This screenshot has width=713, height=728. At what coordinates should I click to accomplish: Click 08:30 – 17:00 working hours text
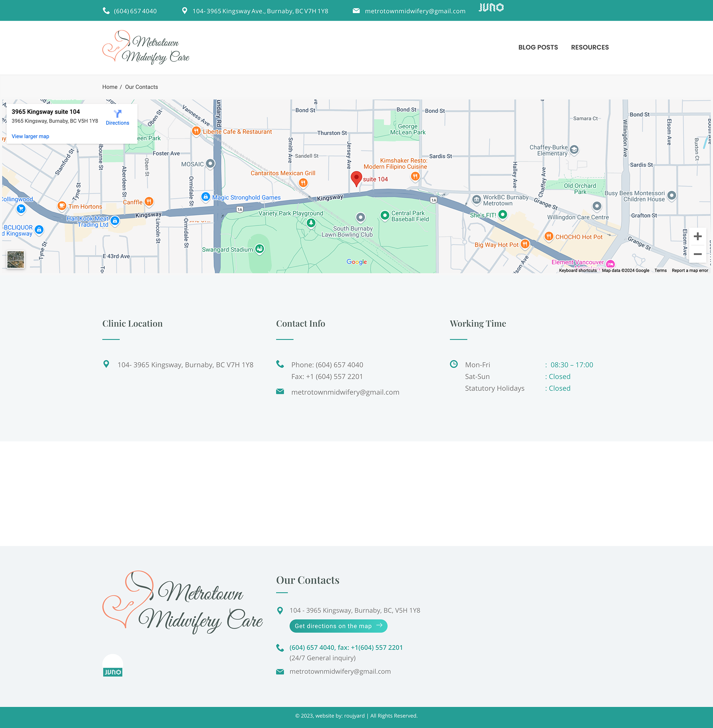pyautogui.click(x=572, y=365)
